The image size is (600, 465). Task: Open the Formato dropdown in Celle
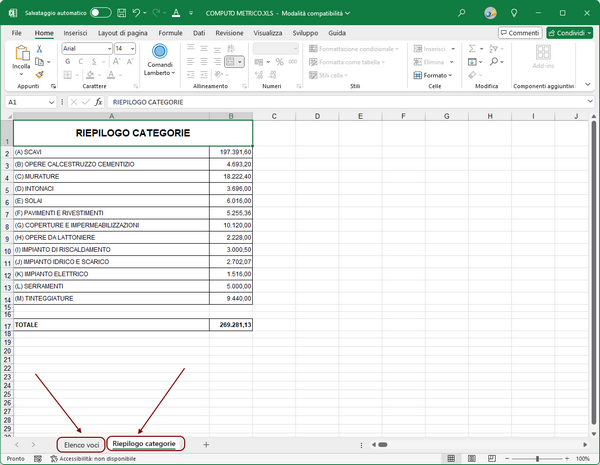(x=435, y=75)
